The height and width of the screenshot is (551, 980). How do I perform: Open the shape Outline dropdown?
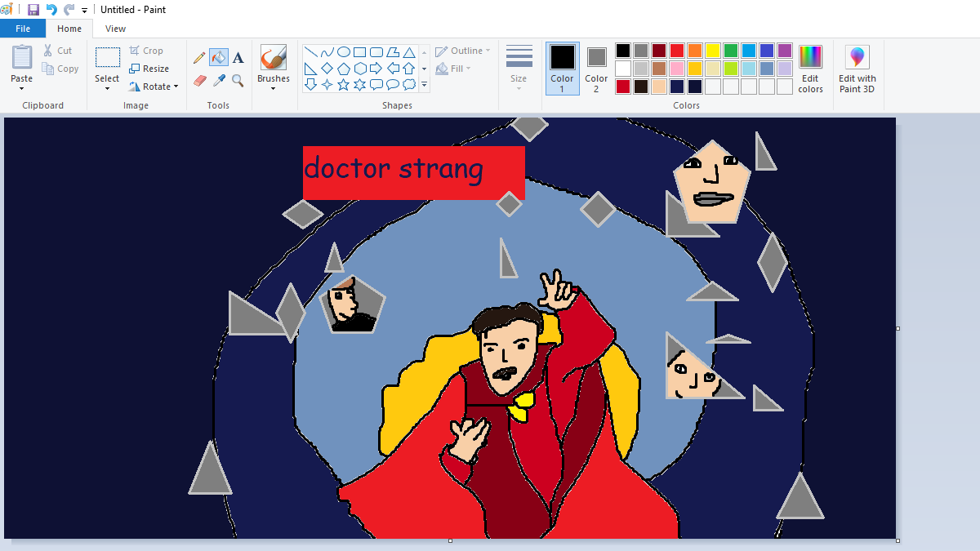462,51
